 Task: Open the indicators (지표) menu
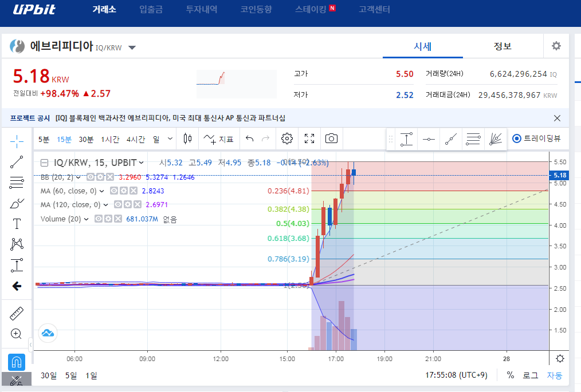click(x=219, y=139)
